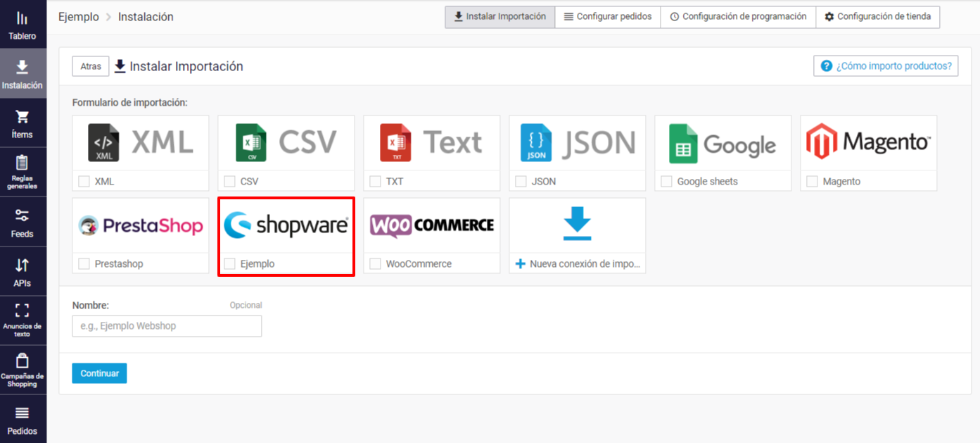Click the Continuar button
Screen dimensions: 980x443
[99, 373]
